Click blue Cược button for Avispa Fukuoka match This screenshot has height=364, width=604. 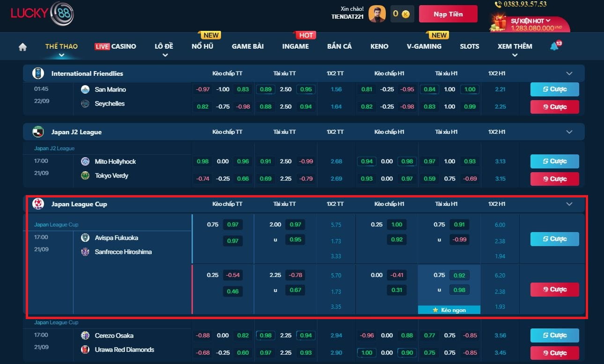pyautogui.click(x=554, y=239)
